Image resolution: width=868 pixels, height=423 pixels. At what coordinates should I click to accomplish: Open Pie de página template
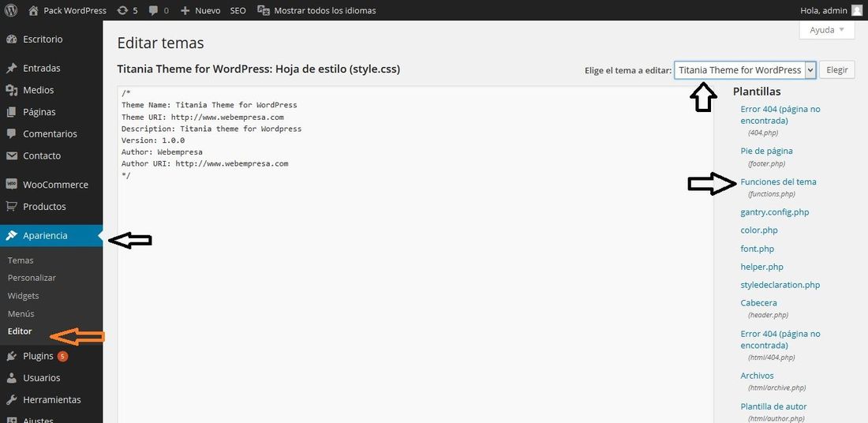[766, 151]
